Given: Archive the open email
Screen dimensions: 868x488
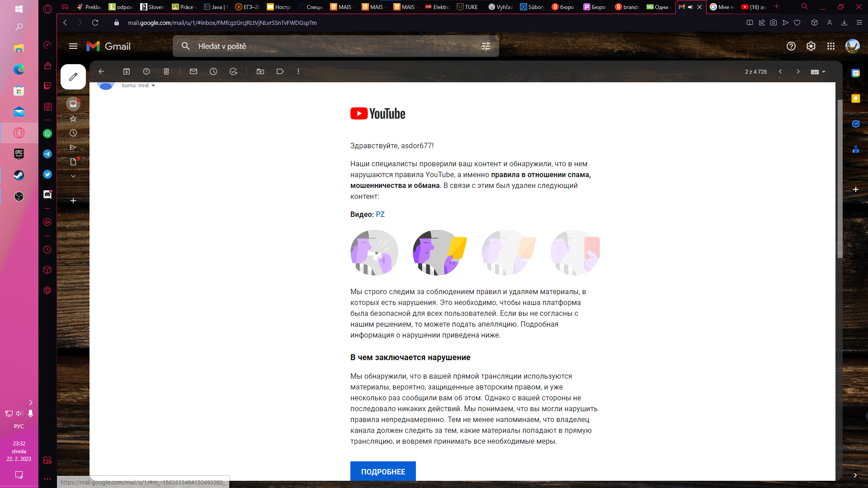Looking at the screenshot, I should 127,71.
